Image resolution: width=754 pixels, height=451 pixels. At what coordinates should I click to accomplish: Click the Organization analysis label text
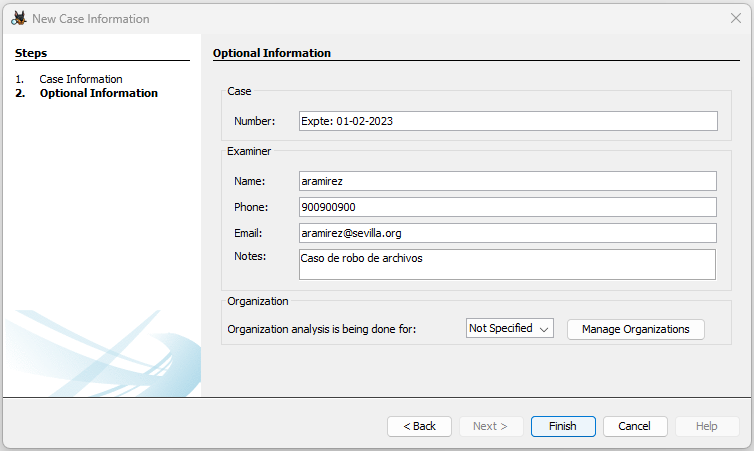click(322, 329)
